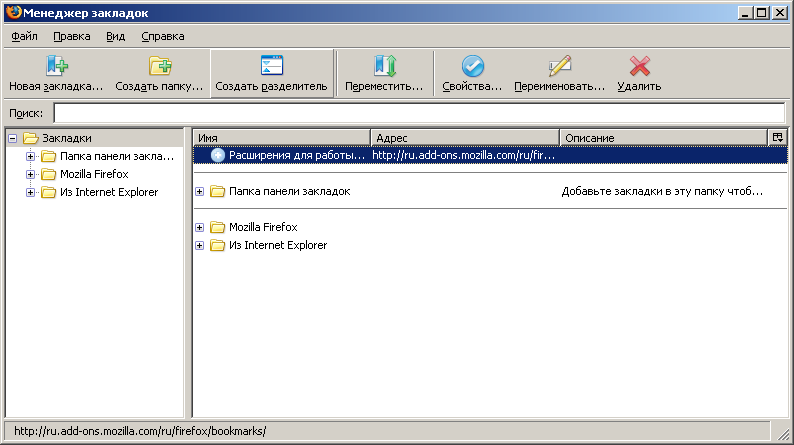The image size is (794, 445).
Task: Click the Move (Переместить) toolbar icon
Action: click(x=385, y=66)
